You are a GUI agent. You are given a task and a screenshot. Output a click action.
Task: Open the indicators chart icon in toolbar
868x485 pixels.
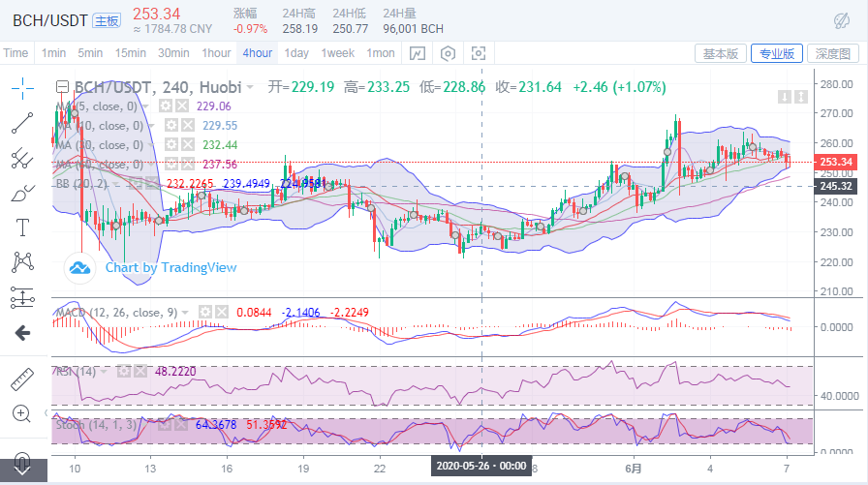418,53
